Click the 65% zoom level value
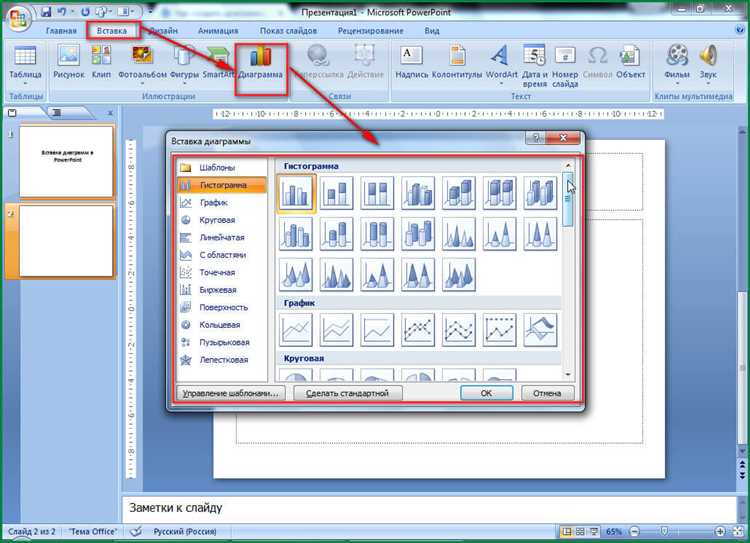 click(x=614, y=532)
